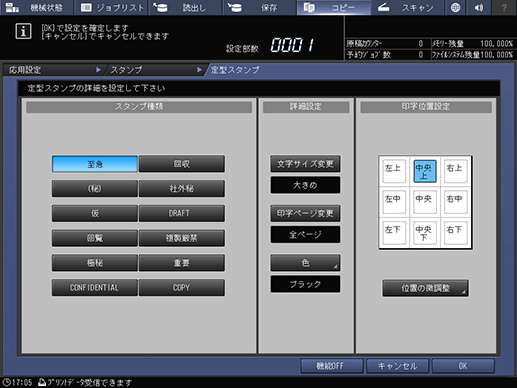Click the キャンセル cancel button
517x388 pixels.
click(397, 366)
